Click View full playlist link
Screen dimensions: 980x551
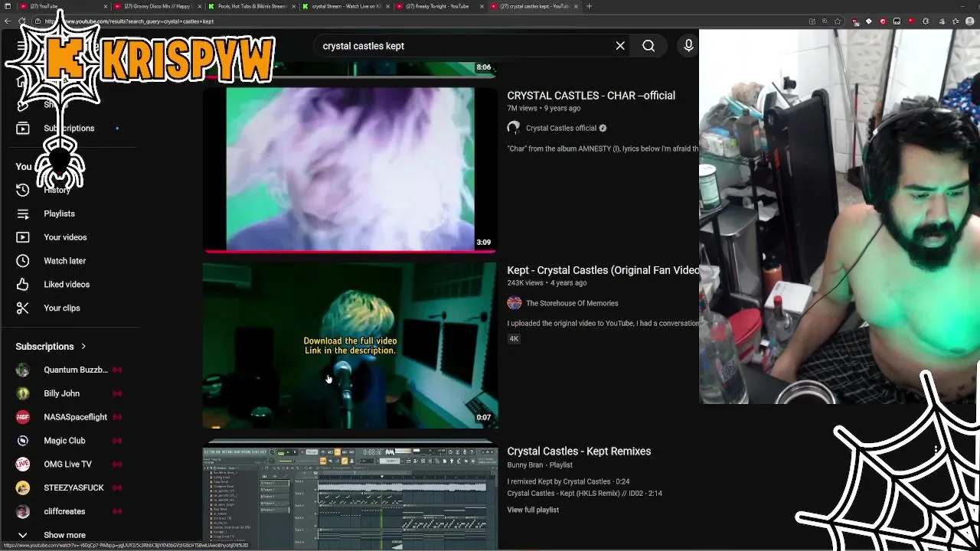(533, 510)
